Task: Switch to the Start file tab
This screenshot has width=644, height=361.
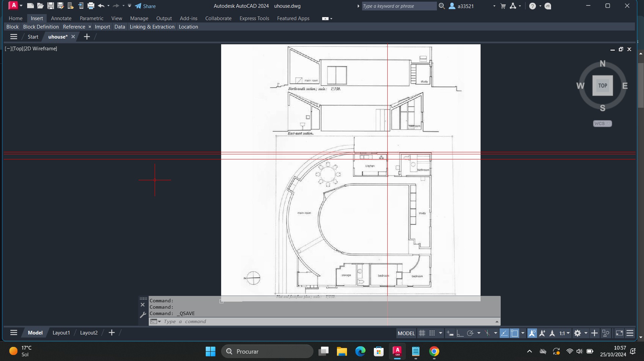Action: 33,37
